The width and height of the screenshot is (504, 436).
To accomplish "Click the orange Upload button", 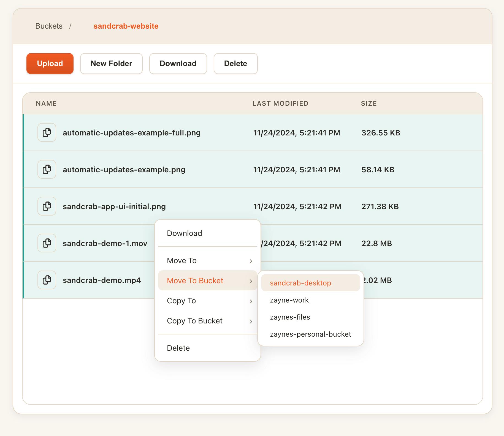I will (x=50, y=64).
